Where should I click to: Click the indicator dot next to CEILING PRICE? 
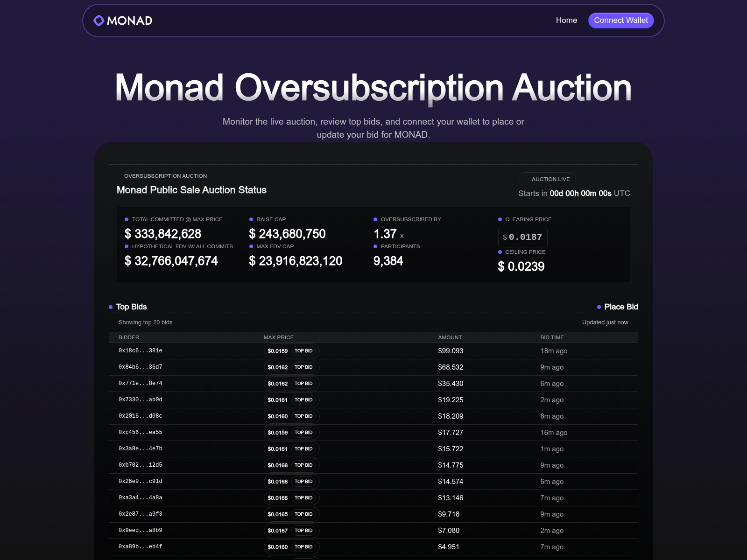tap(500, 252)
